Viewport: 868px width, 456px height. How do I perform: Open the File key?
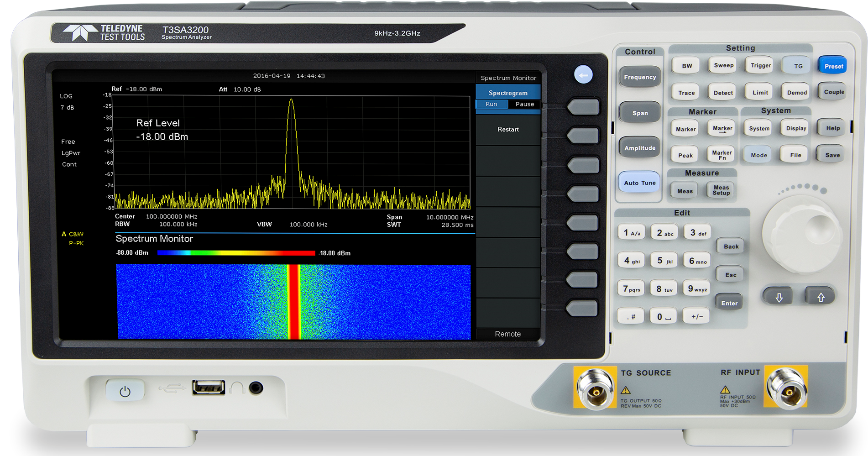coord(795,155)
